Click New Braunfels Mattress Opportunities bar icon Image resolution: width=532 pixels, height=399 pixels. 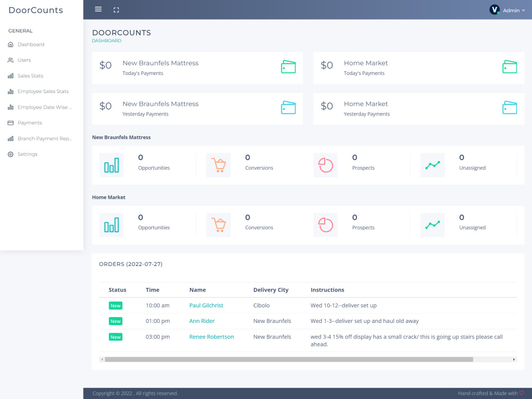click(x=111, y=165)
